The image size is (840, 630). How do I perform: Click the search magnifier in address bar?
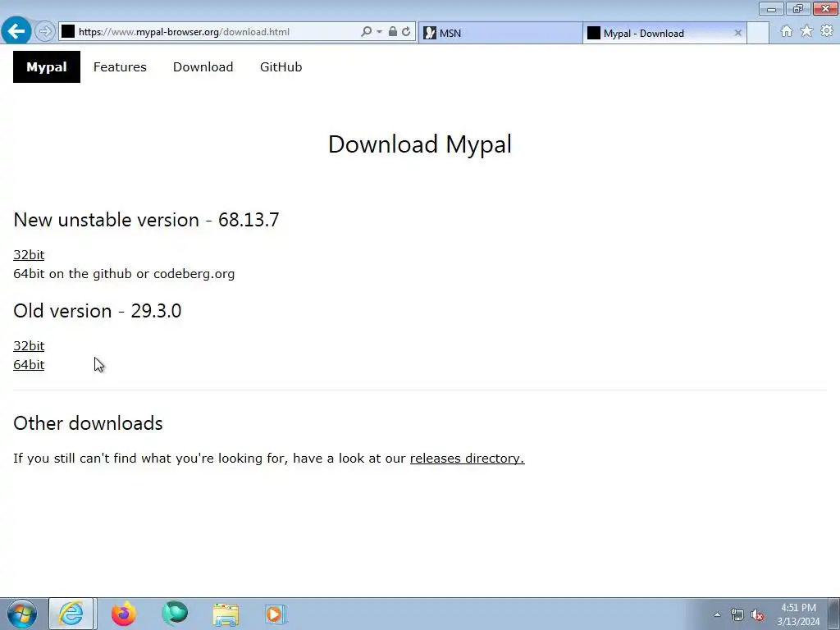point(366,32)
